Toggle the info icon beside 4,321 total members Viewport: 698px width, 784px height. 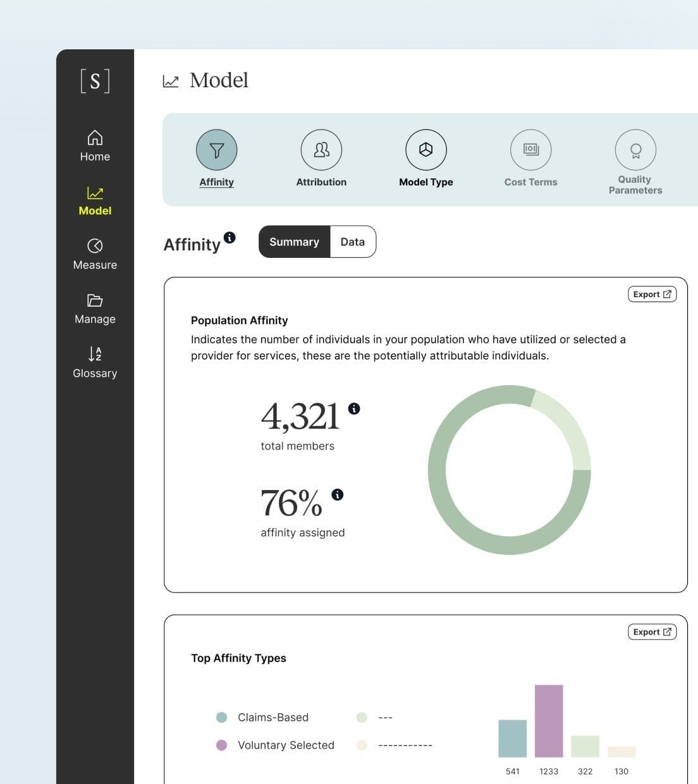[355, 409]
